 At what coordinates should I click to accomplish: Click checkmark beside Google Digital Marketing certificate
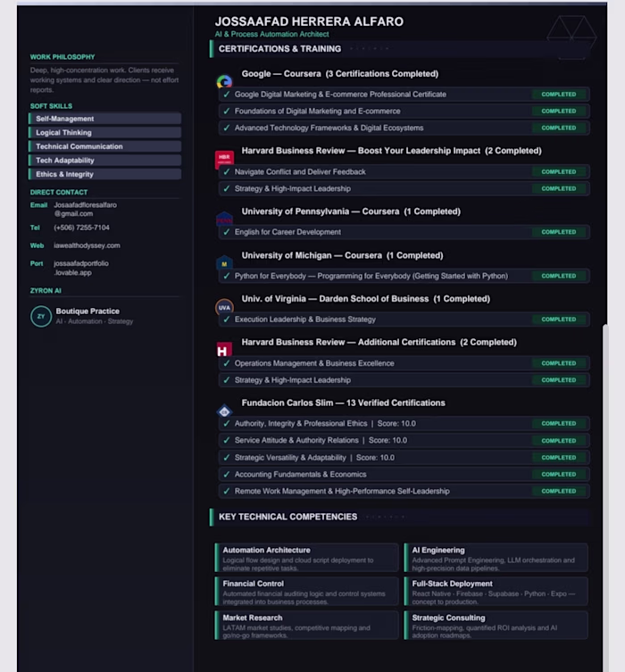coord(227,95)
